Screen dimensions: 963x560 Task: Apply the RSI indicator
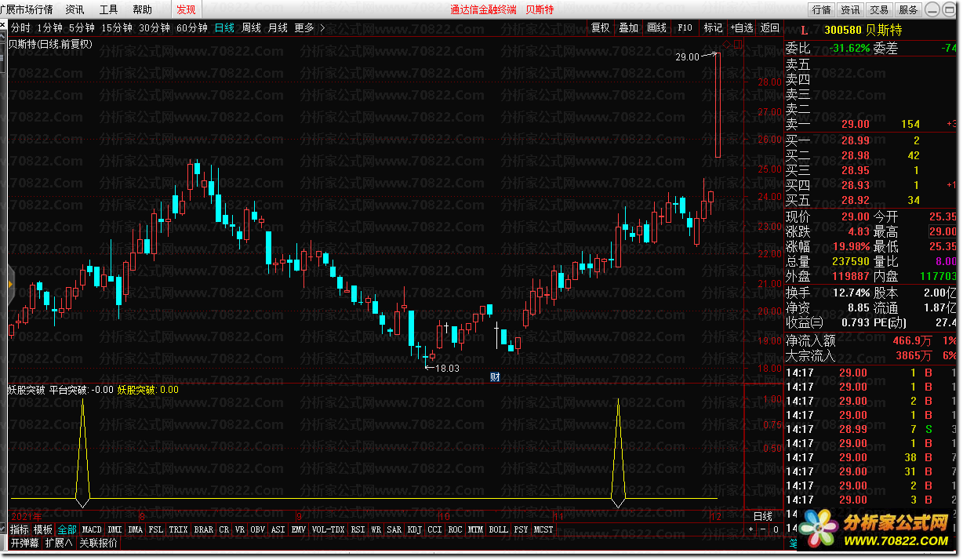(358, 529)
